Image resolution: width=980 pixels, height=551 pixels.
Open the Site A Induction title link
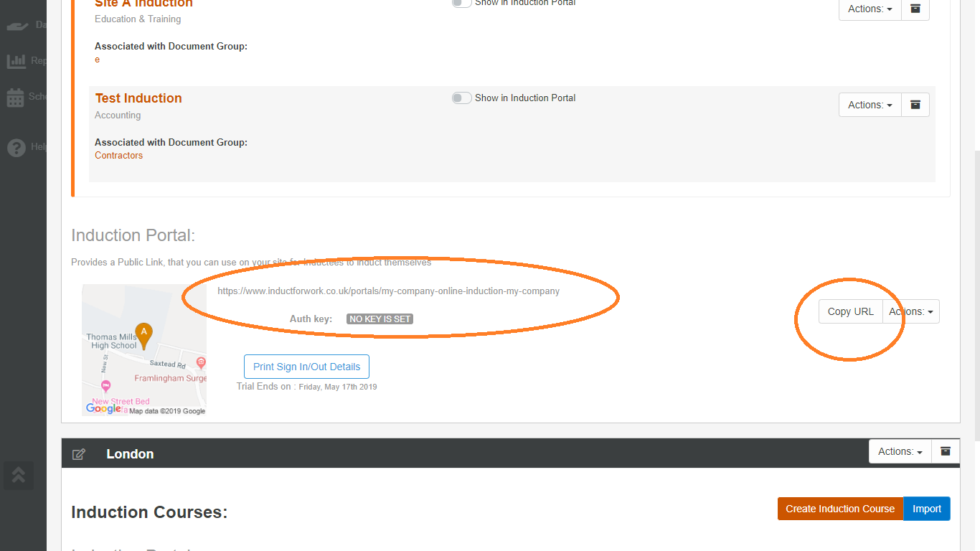[x=143, y=4]
